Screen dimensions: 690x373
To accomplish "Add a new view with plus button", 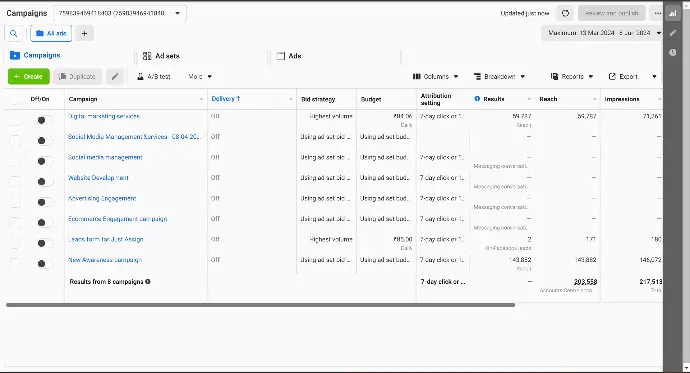I will tap(84, 33).
